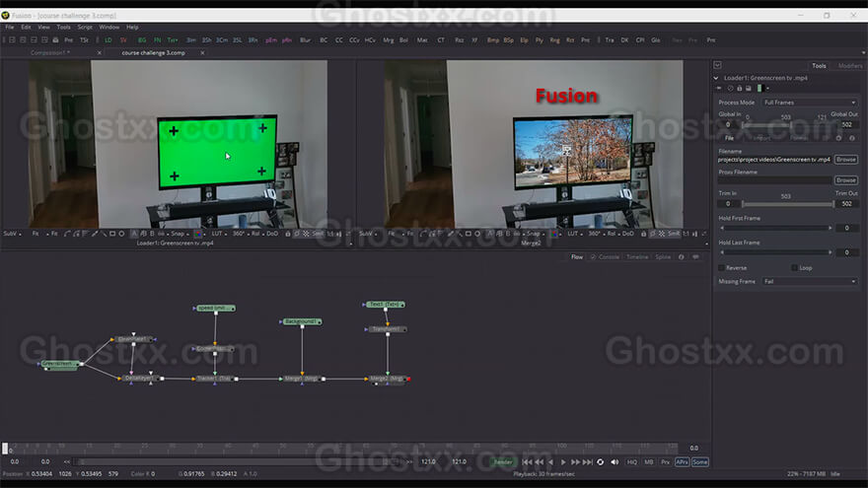Screen dimensions: 868x488
Task: Add a Blur tool from the toolbar
Action: coord(305,40)
